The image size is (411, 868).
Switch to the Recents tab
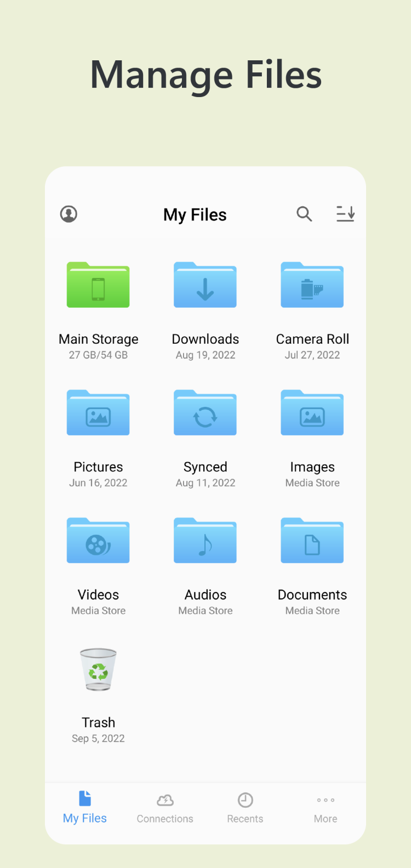245,808
